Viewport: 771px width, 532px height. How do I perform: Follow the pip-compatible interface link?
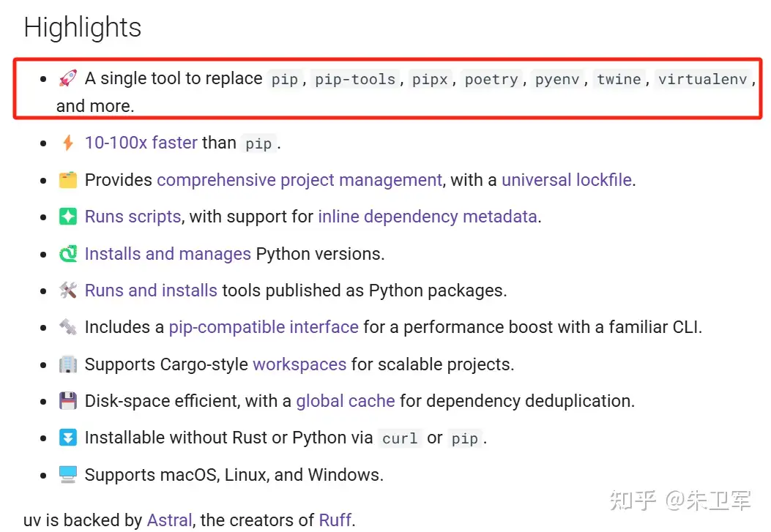[x=264, y=327]
